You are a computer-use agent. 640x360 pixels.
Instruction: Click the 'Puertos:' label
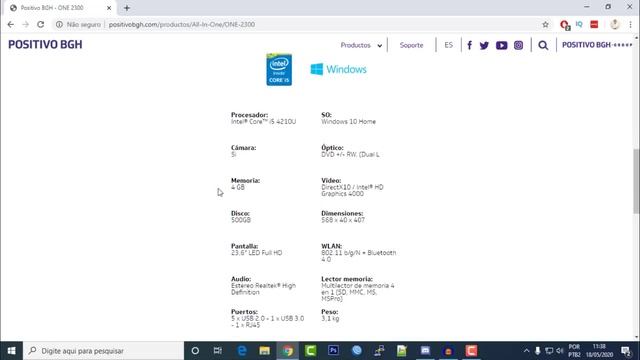tap(244, 311)
